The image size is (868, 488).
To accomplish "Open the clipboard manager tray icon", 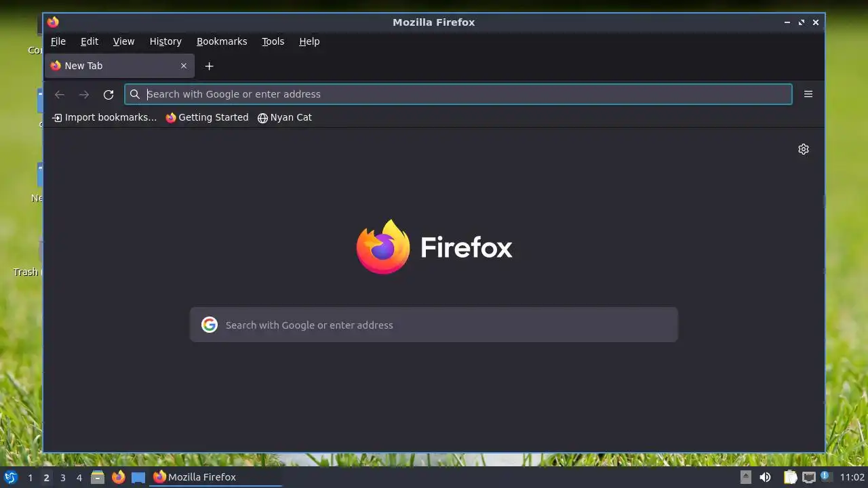I will pos(790,477).
